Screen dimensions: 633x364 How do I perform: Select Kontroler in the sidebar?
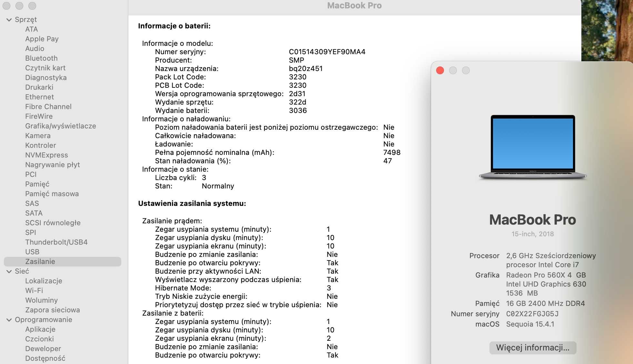click(41, 145)
